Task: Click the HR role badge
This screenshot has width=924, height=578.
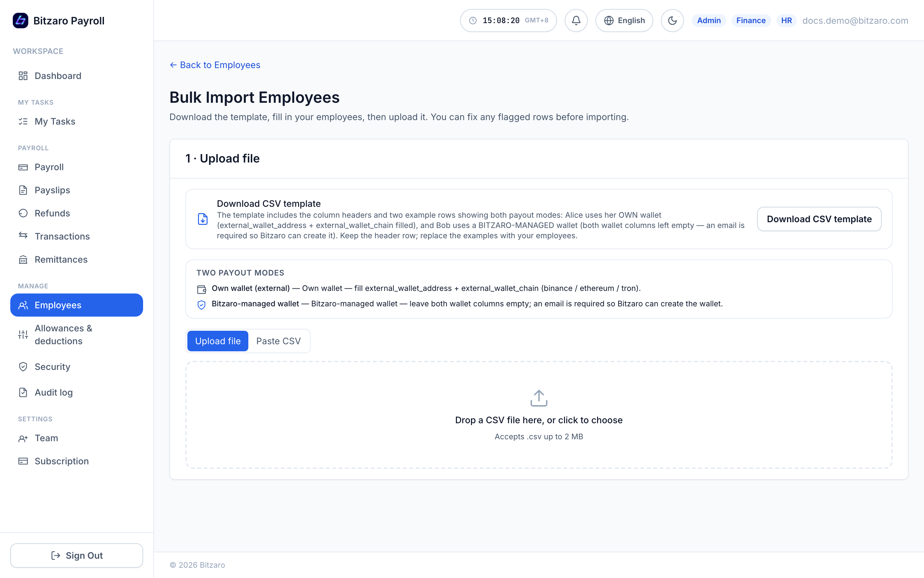Action: (x=786, y=21)
